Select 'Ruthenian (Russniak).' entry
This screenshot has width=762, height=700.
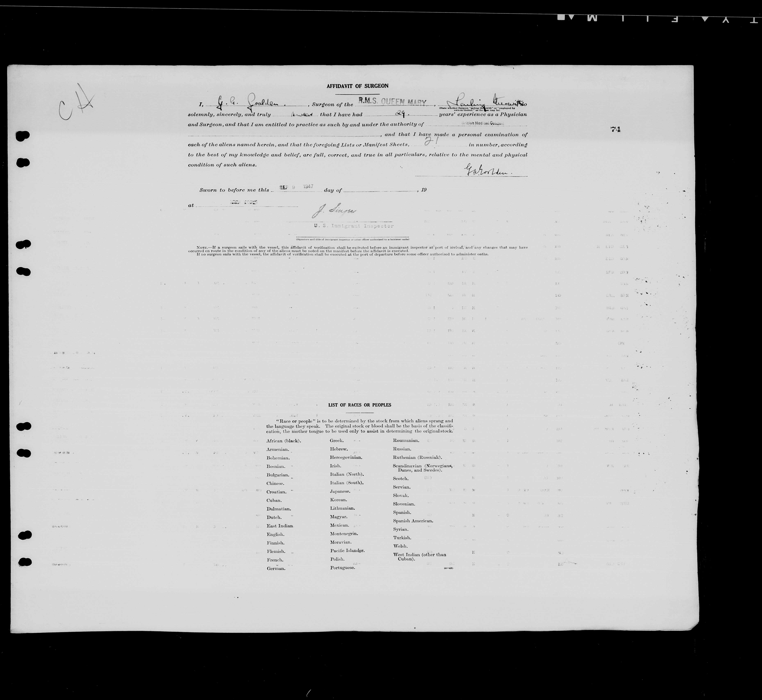click(x=417, y=458)
